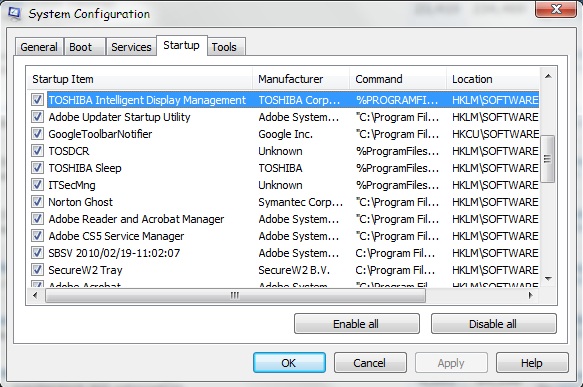Confirm with the OK button
The height and width of the screenshot is (387, 583).
coord(289,362)
